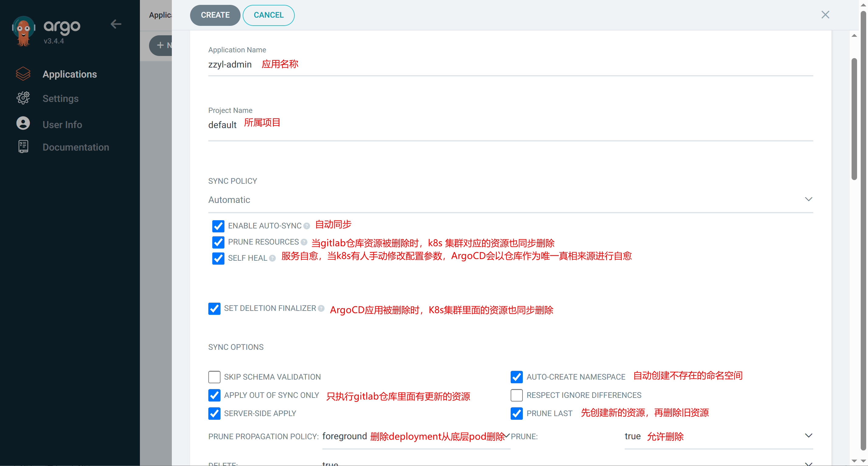868x466 pixels.
Task: Click the CREATE button
Action: pos(215,15)
